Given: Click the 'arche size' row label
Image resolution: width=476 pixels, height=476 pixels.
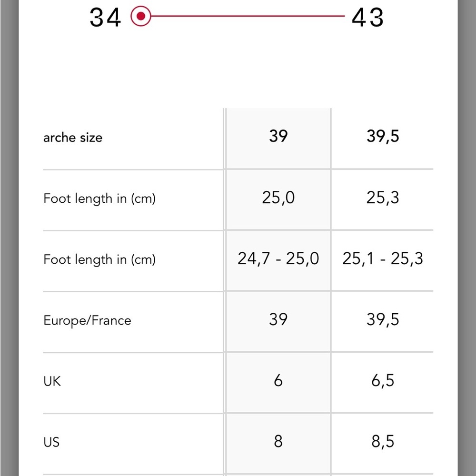Looking at the screenshot, I should (x=73, y=138).
